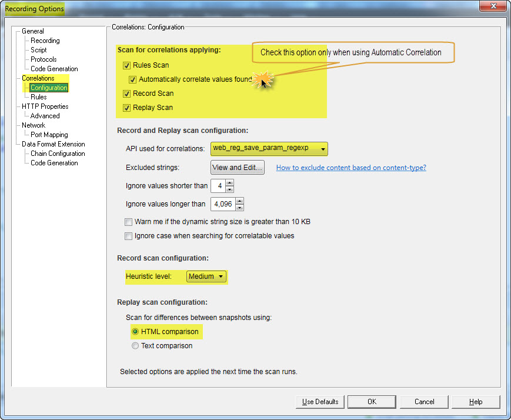Click the Use Defaults button
This screenshot has height=420, width=511.
coord(320,402)
